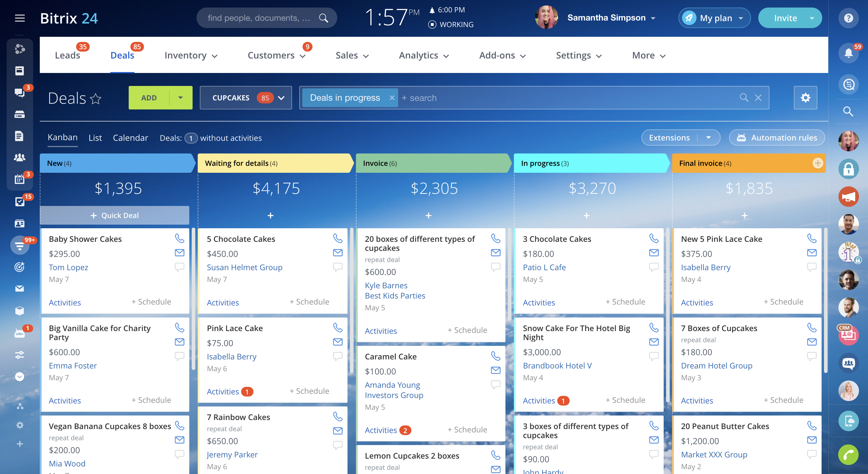This screenshot has height=474, width=868.
Task: Click the deal settings gear icon
Action: coord(806,97)
